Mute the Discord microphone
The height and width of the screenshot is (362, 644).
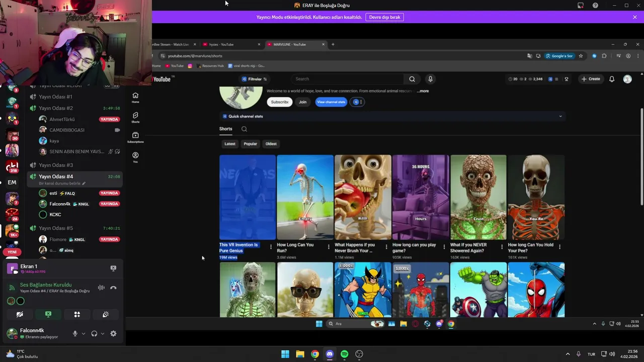75,333
